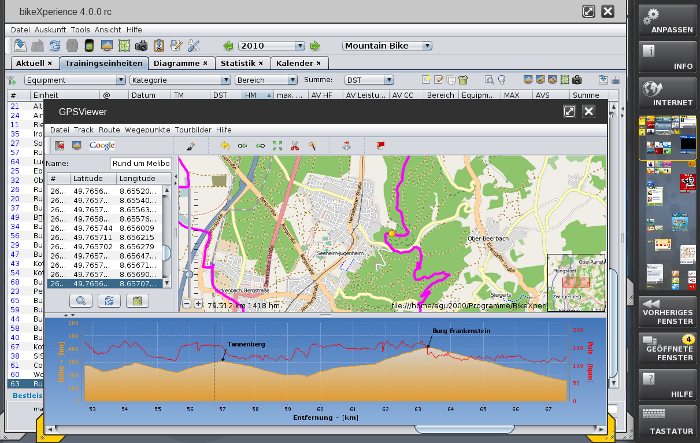
Task: Click the lightbulb icon in training units toolbar
Action: 502,80
